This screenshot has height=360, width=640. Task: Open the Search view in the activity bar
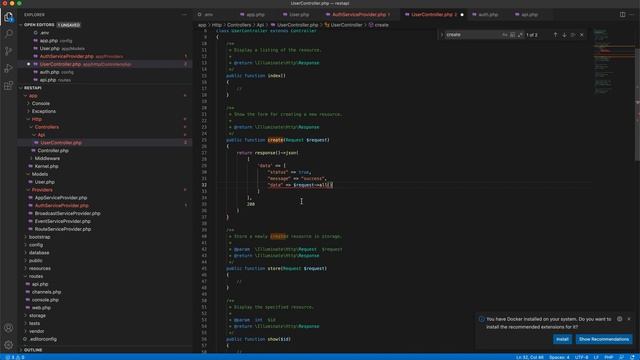pos(9,34)
